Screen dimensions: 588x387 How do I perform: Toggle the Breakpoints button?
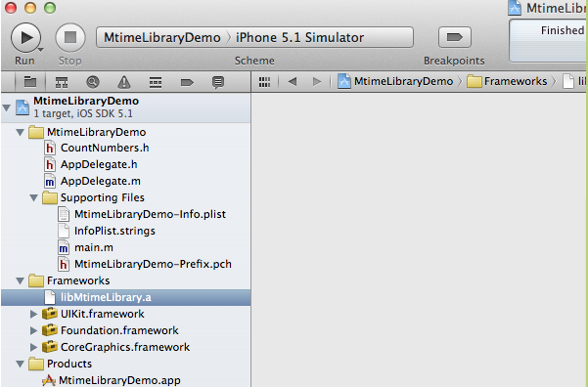click(x=455, y=37)
